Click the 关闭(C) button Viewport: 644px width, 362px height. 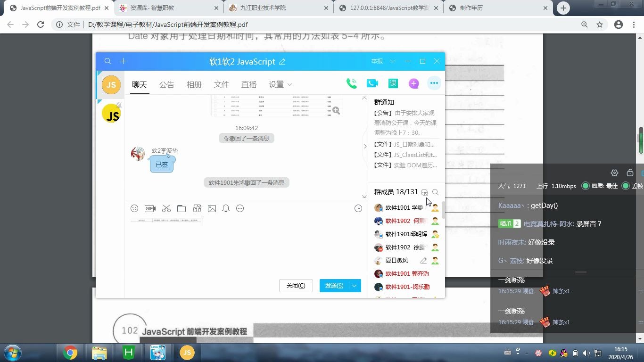[x=296, y=285]
